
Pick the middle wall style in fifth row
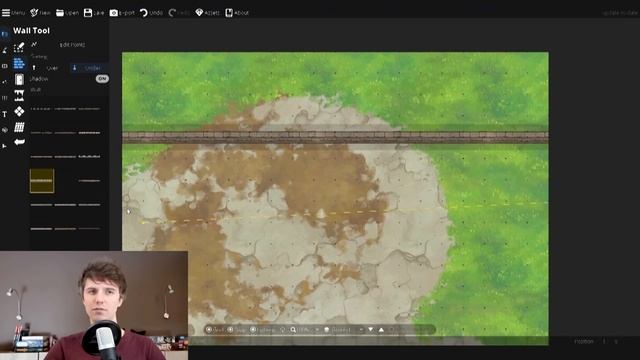click(65, 204)
